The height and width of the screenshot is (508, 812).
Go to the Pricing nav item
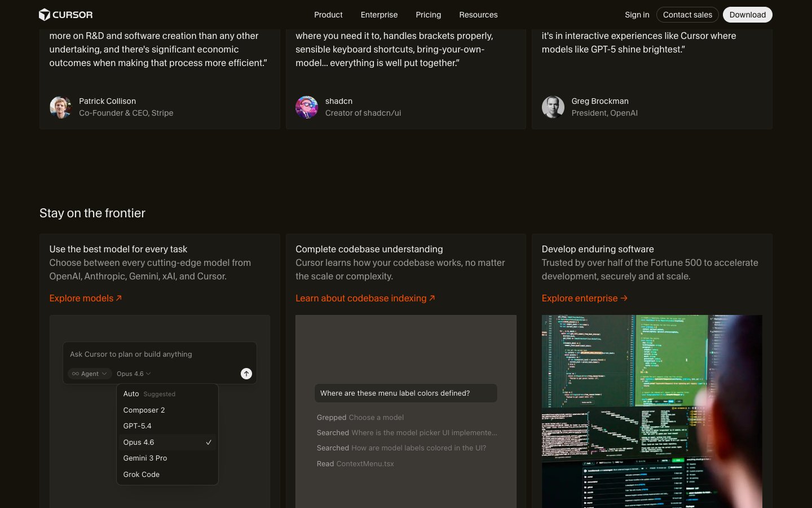(429, 15)
